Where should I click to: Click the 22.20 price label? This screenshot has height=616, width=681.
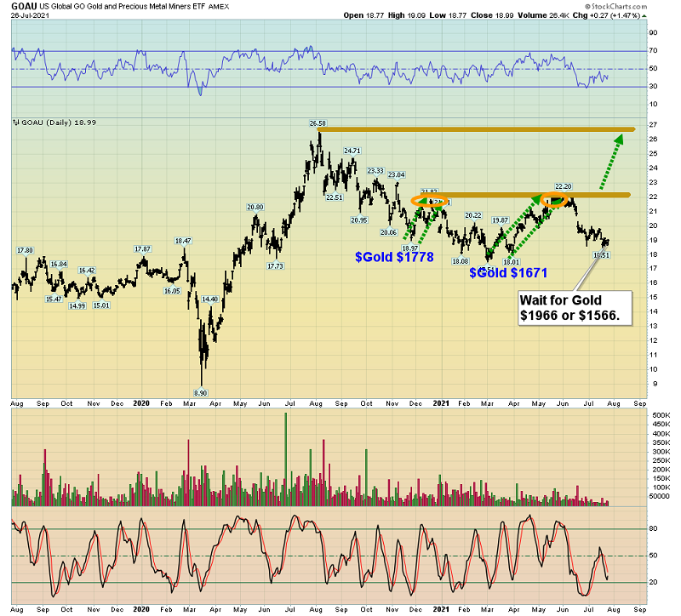tap(564, 186)
